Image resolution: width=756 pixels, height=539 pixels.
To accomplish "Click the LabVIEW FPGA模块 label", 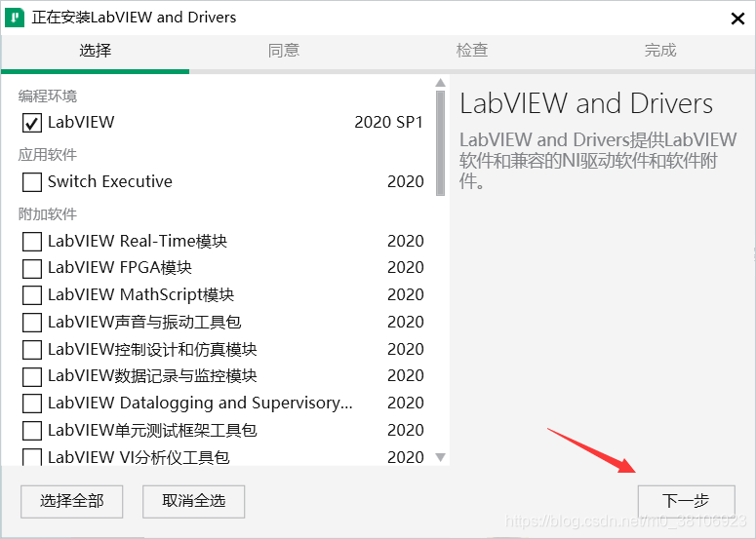I will point(120,267).
